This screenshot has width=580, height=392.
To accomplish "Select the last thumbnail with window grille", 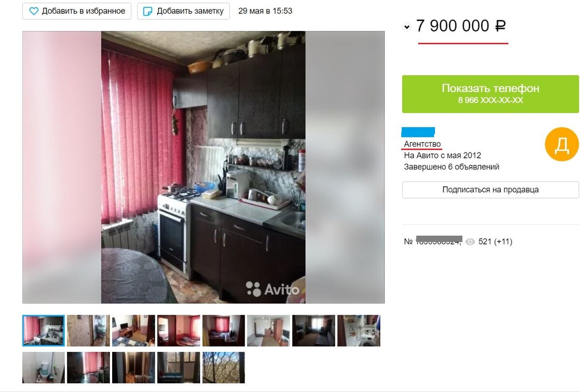I will [x=223, y=367].
